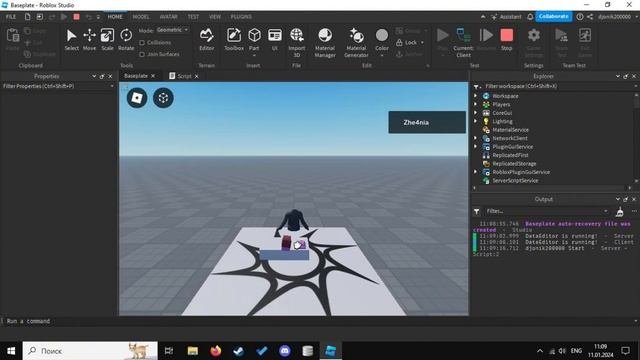The height and width of the screenshot is (360, 640).
Task: Stop the playtest with red Stop button
Action: 507,40
